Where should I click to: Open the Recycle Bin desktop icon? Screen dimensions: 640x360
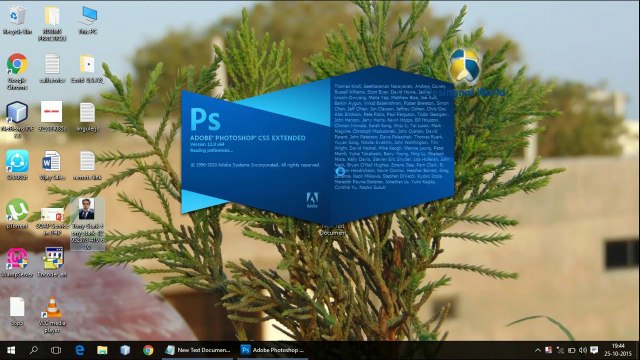click(x=17, y=20)
